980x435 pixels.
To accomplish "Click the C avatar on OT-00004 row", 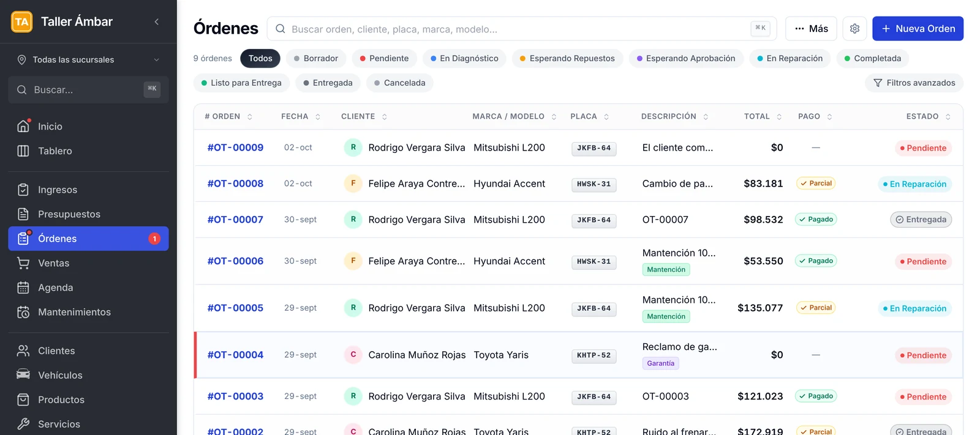I will [x=353, y=355].
